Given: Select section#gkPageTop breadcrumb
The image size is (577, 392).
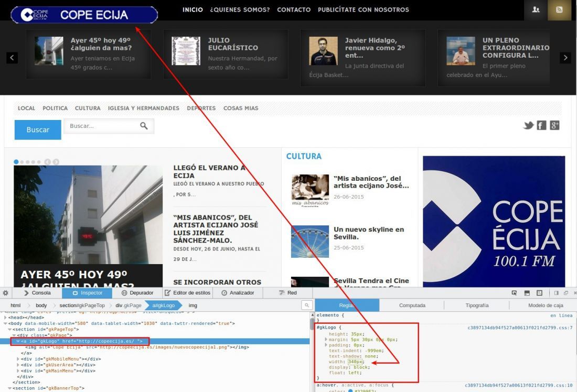Looking at the screenshot, I should 82,305.
